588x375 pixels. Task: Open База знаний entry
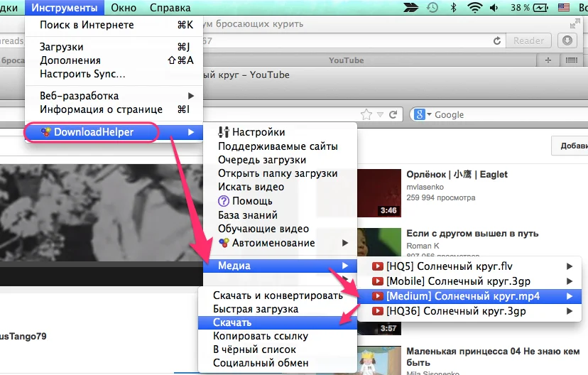tap(280, 215)
